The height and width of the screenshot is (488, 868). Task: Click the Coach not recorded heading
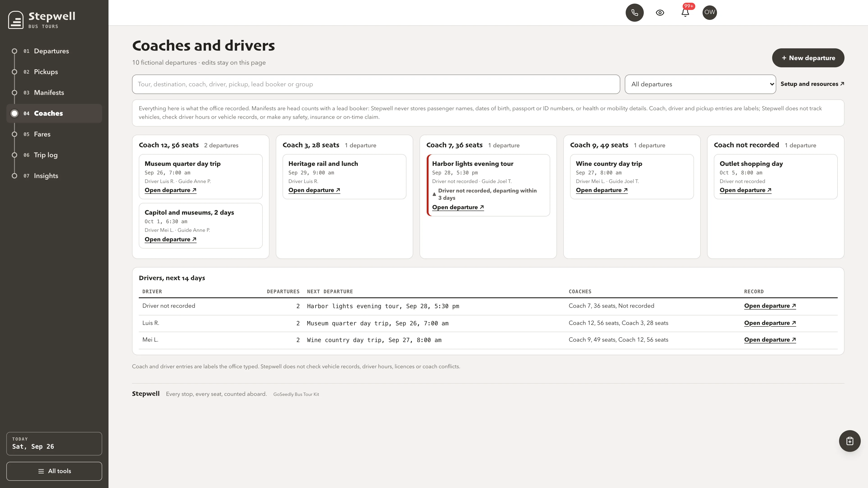746,145
